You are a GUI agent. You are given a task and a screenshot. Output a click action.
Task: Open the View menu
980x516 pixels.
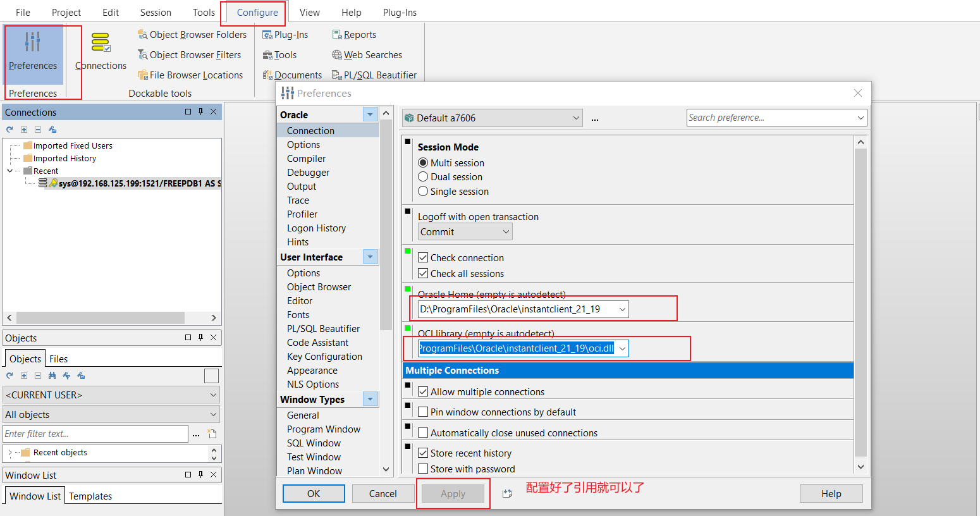310,12
